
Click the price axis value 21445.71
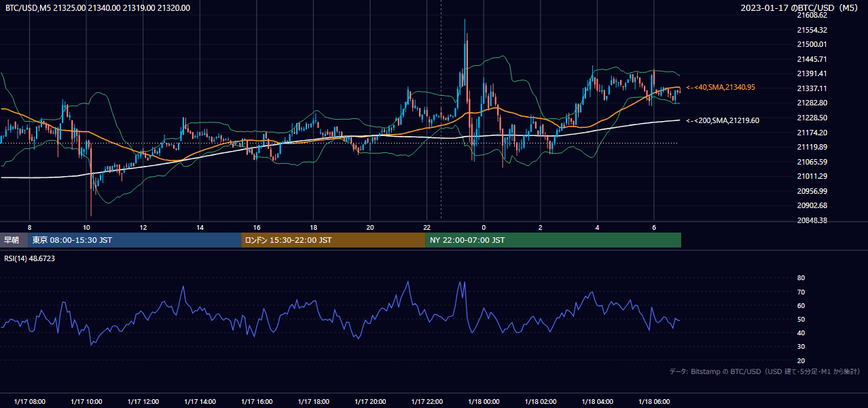click(812, 59)
